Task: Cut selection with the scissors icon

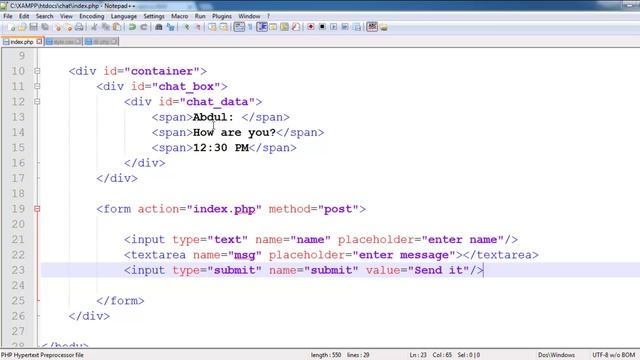Action: (94, 27)
